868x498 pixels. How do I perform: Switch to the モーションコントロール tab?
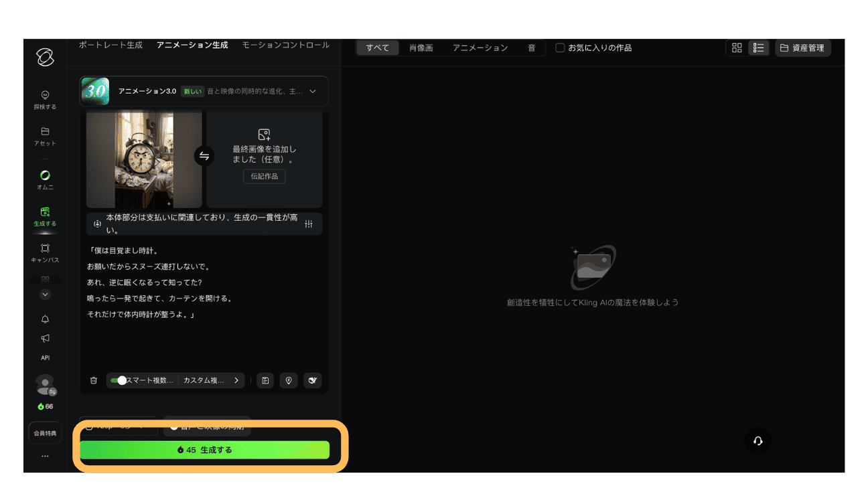285,46
